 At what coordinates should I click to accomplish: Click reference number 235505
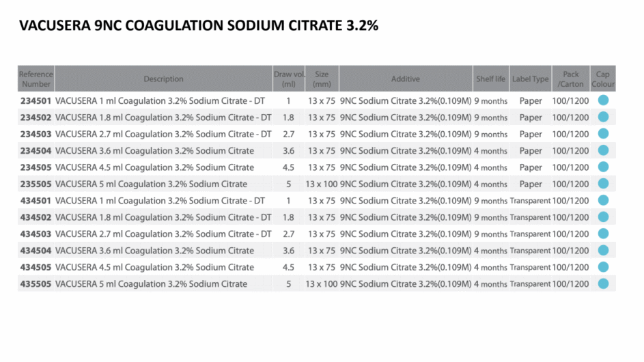tap(36, 184)
